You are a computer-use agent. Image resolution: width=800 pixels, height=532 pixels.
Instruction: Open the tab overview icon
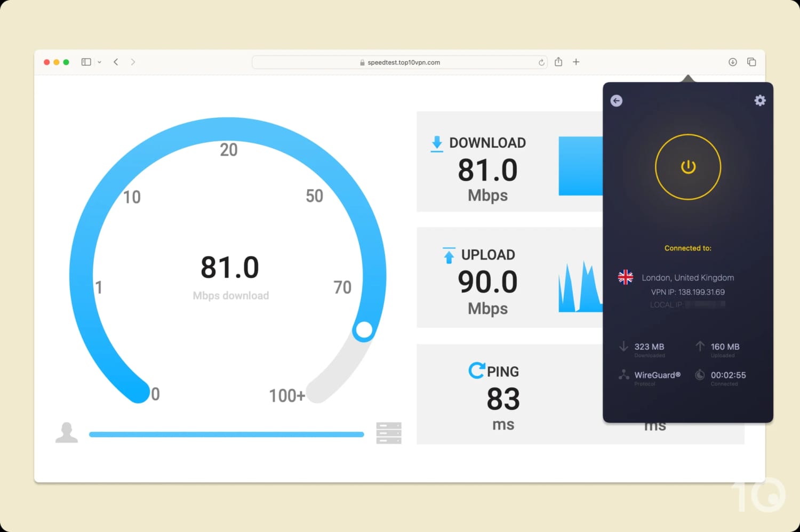(x=751, y=62)
